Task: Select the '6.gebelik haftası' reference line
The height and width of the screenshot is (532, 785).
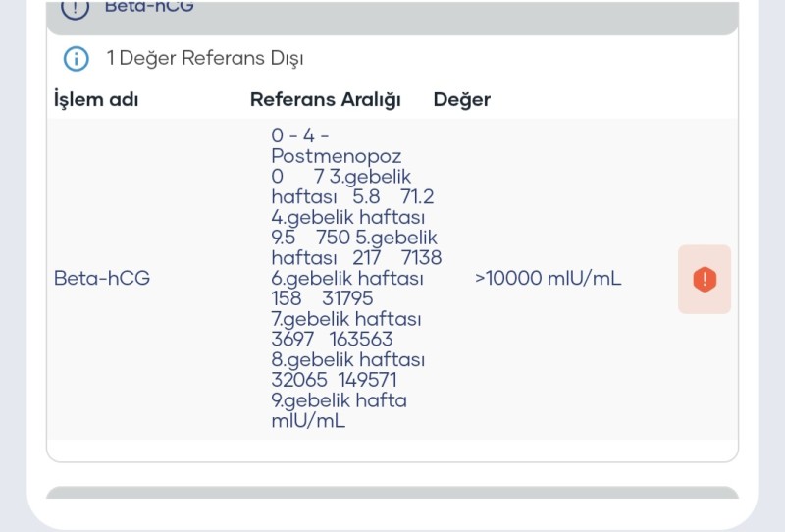Action: coord(347,279)
